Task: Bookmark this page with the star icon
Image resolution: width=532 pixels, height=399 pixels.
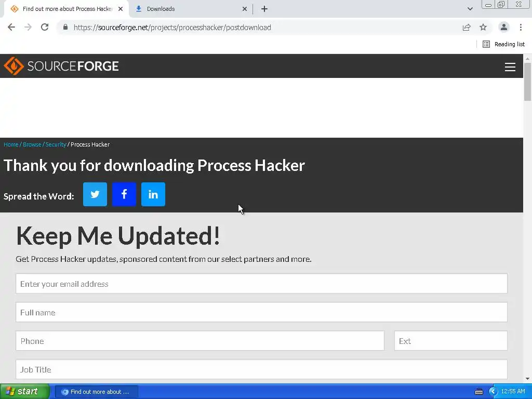Action: (483, 27)
